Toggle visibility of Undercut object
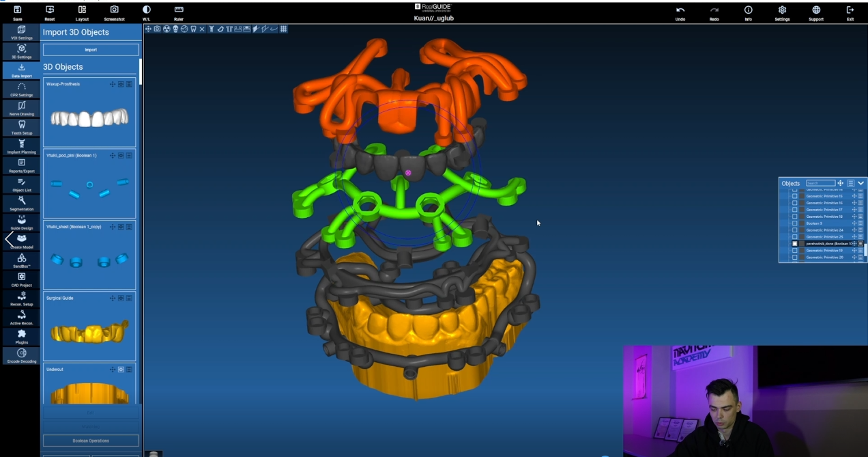The width and height of the screenshot is (868, 457). pyautogui.click(x=121, y=369)
